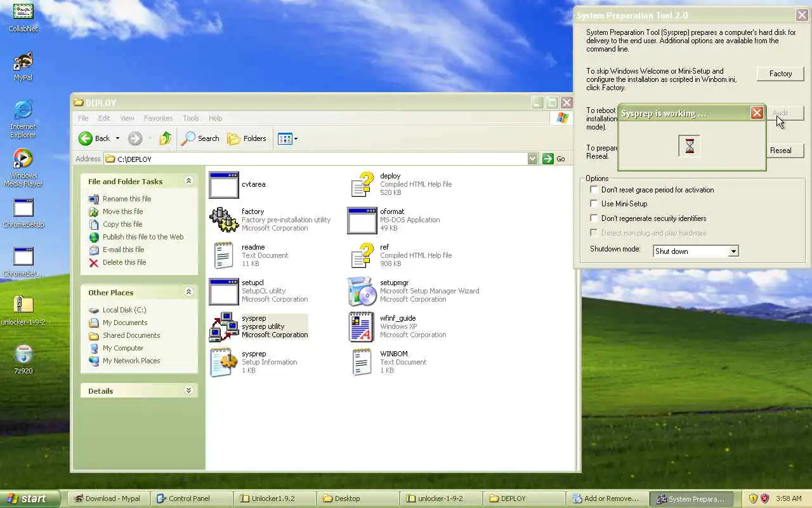812x508 pixels.
Task: Switch to Control Panel taskbar button
Action: pyautogui.click(x=190, y=498)
